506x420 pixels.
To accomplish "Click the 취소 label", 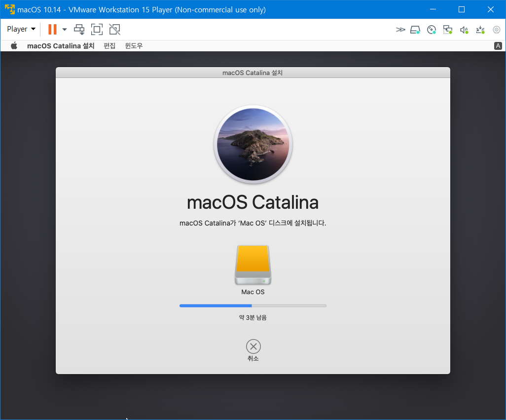I will pyautogui.click(x=253, y=358).
